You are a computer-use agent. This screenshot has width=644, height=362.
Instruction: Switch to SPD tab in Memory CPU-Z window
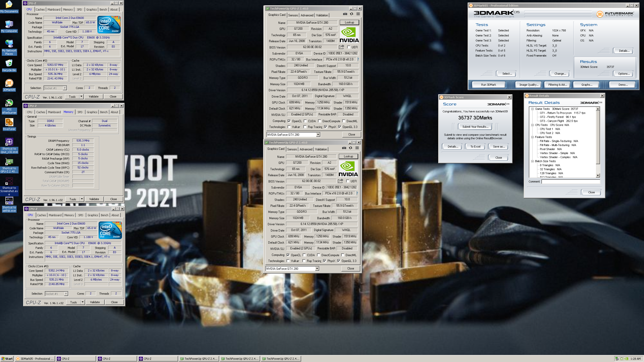[80, 112]
